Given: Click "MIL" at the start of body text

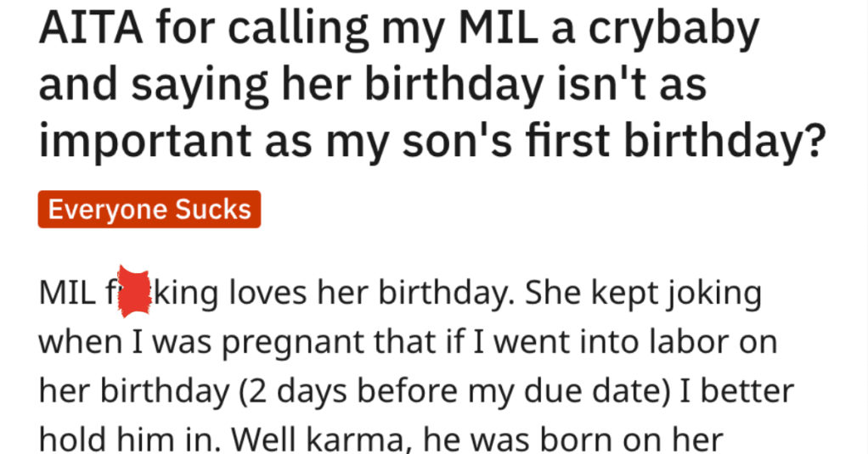Looking at the screenshot, I should click(x=67, y=292).
